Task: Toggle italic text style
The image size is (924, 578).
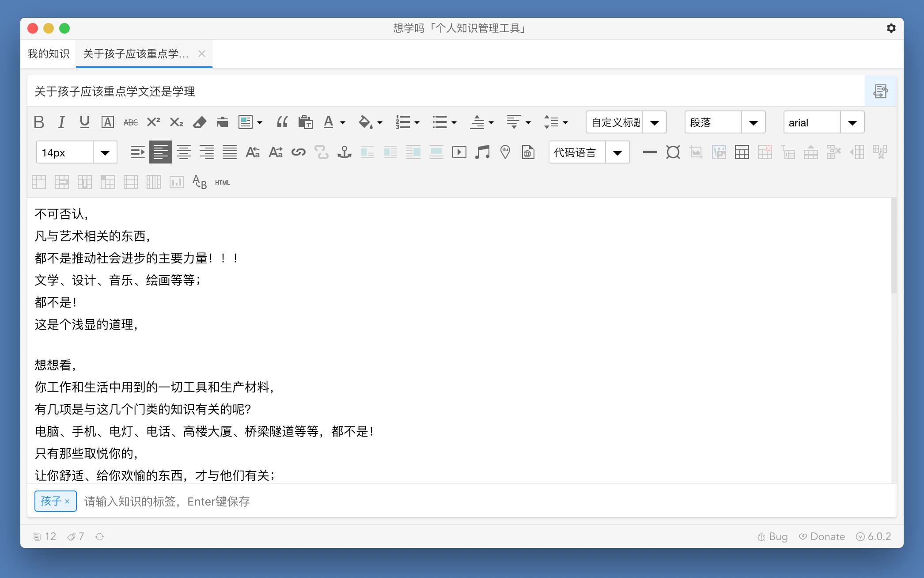Action: click(62, 122)
